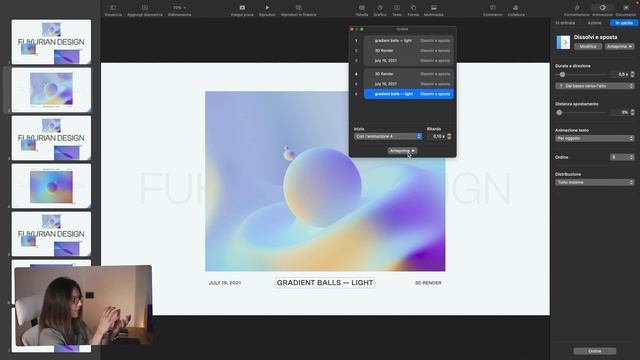The width and height of the screenshot is (640, 360).
Task: Open the Ordine number dropdown in inspector
Action: (622, 157)
